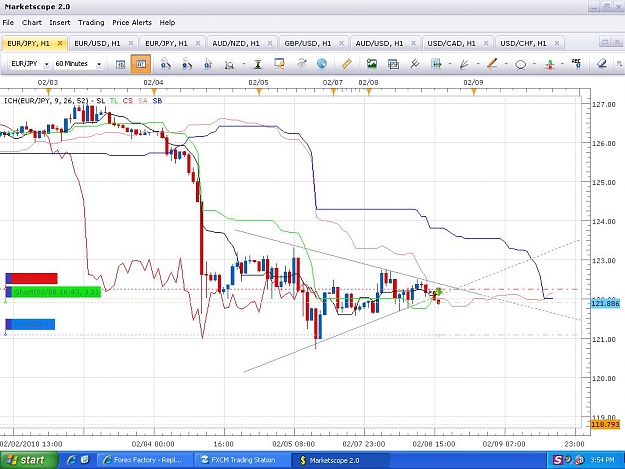Click the Short(02/08 16:43) position label

pos(53,292)
